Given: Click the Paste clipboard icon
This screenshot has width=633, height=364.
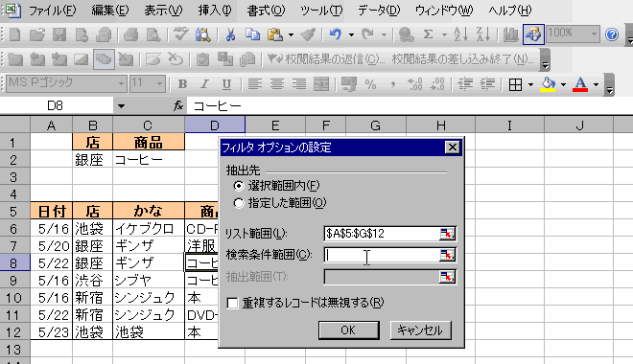Looking at the screenshot, I should (x=275, y=34).
